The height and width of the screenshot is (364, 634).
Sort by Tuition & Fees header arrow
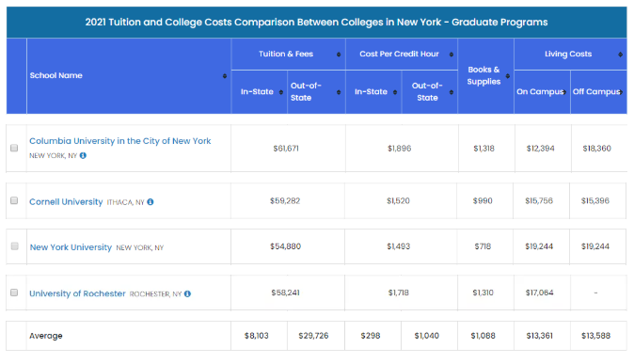[x=339, y=55]
